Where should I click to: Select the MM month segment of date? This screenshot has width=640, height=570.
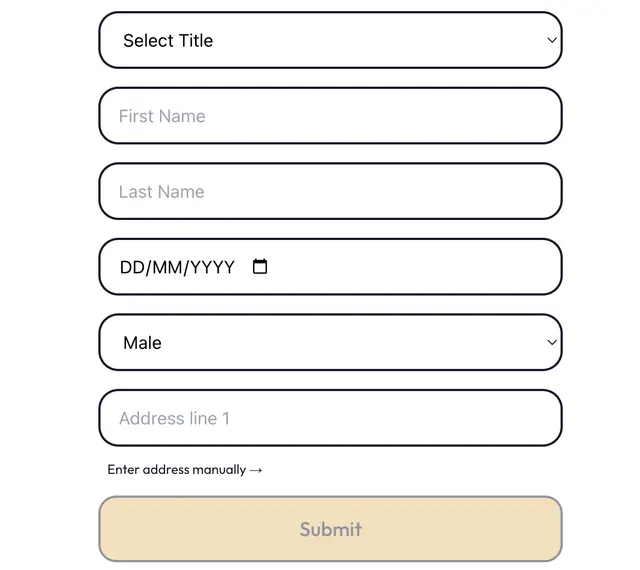(167, 267)
